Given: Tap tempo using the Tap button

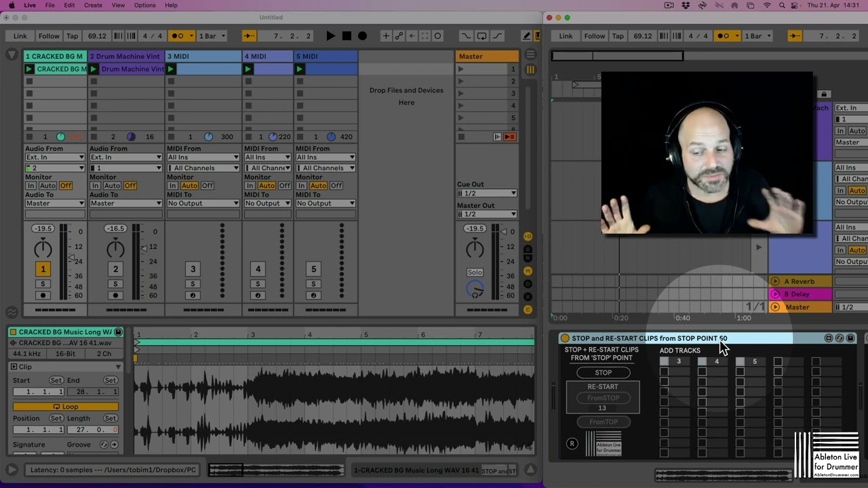Looking at the screenshot, I should [73, 36].
